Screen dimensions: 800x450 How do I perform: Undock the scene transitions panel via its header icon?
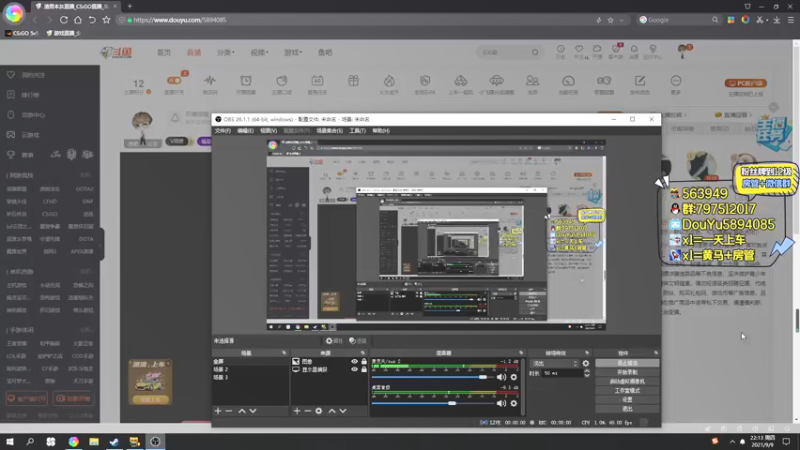pyautogui.click(x=587, y=353)
